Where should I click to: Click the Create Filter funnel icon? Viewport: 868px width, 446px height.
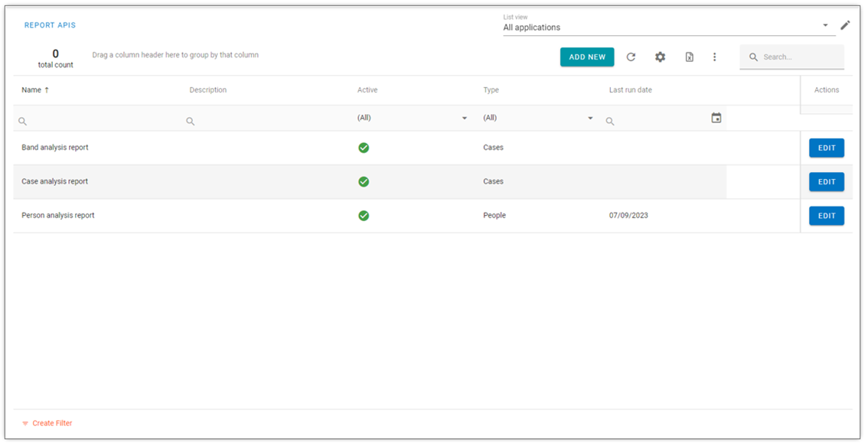click(25, 423)
